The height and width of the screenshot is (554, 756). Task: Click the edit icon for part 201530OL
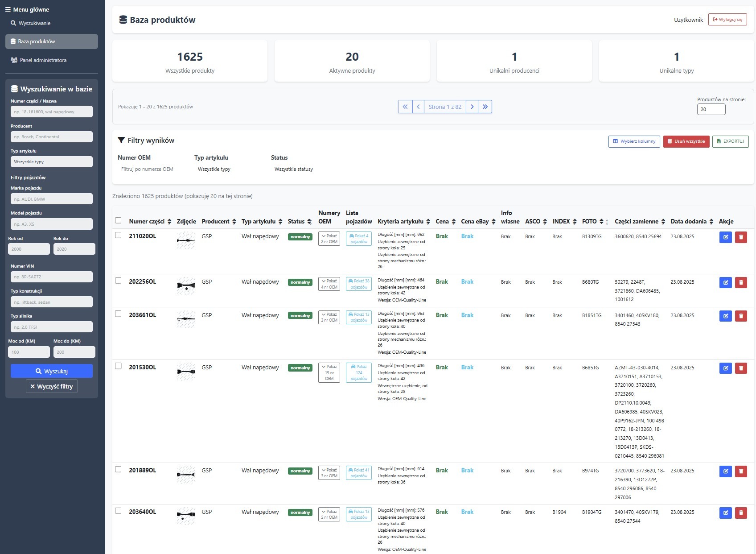click(x=725, y=368)
